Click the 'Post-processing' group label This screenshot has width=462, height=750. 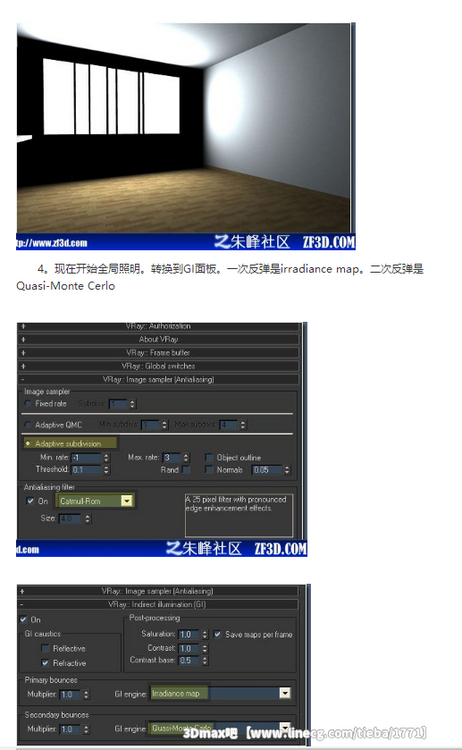(154, 618)
